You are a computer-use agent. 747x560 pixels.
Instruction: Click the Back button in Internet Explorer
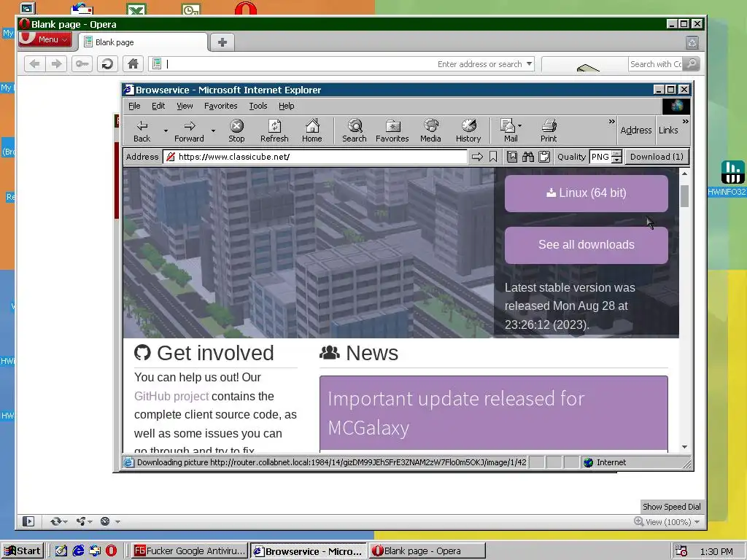pyautogui.click(x=142, y=131)
